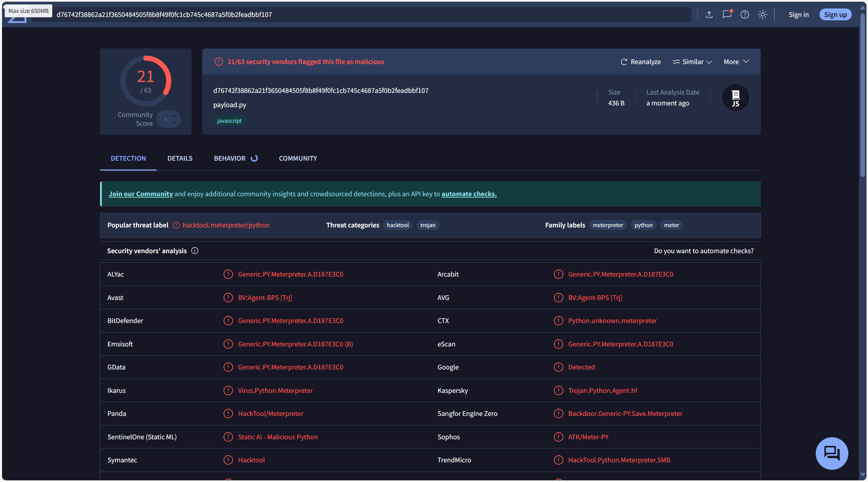Click the JS file type icon
This screenshot has height=482, width=868.
pyautogui.click(x=735, y=98)
